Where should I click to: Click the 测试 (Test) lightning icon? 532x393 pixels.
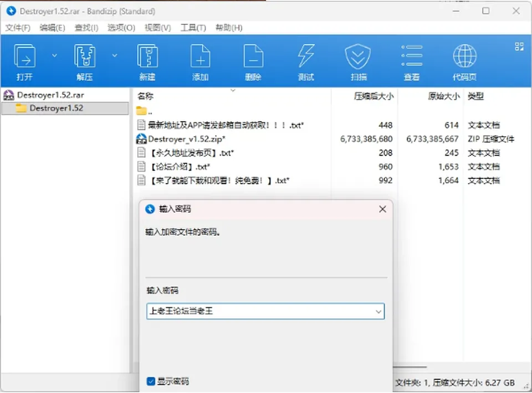tap(306, 56)
